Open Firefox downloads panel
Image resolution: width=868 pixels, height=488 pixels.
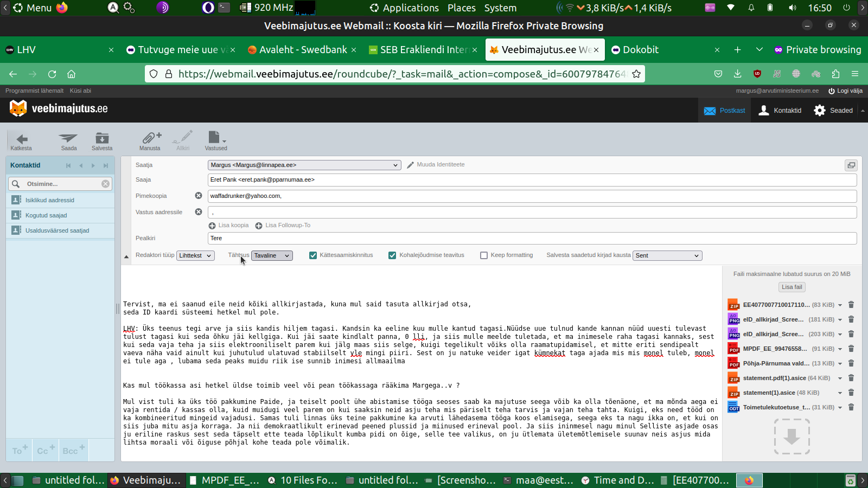pos(737,74)
